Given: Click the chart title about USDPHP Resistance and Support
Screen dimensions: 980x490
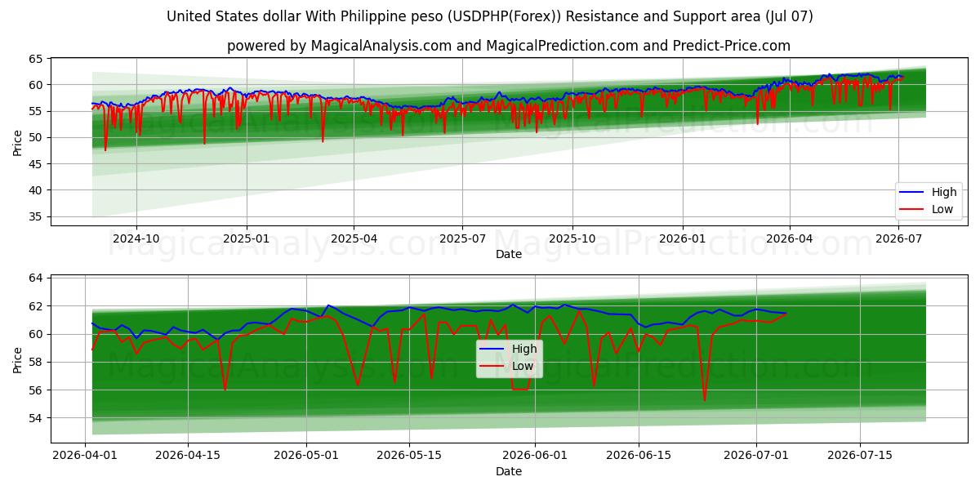Looking at the screenshot, I should point(490,16).
